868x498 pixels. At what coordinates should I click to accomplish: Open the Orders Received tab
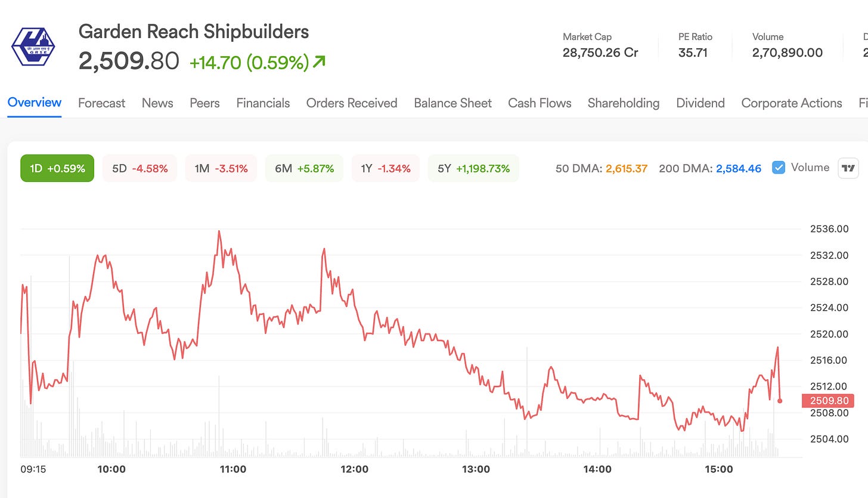(x=352, y=103)
